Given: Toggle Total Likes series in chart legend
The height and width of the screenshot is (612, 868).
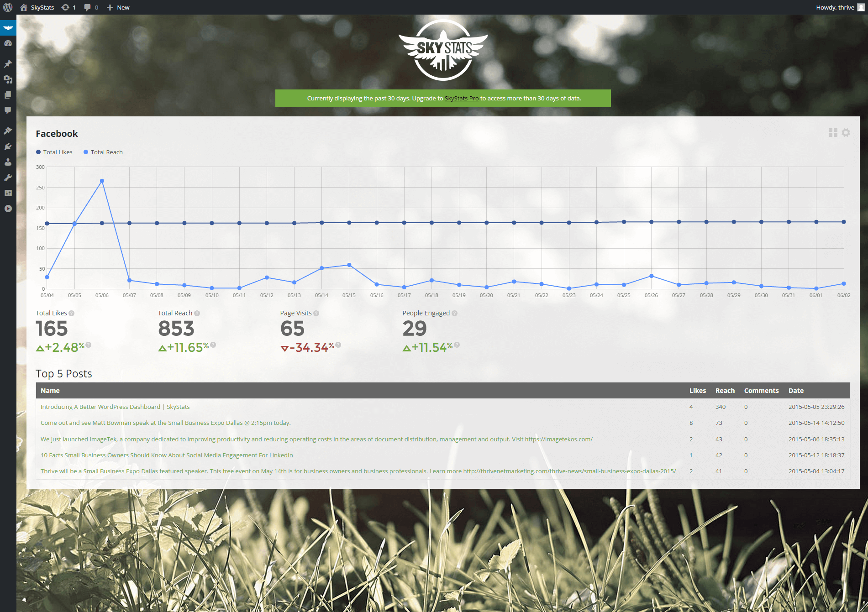Looking at the screenshot, I should coord(54,152).
